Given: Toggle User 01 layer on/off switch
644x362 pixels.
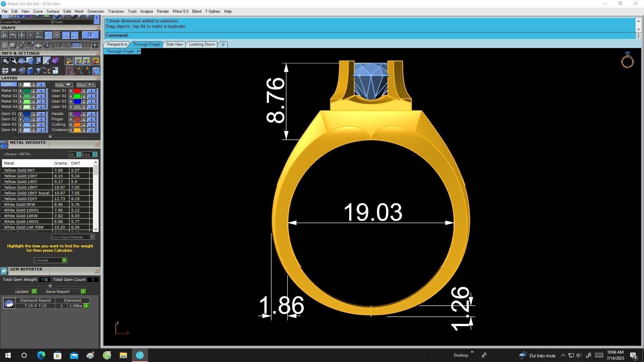Looking at the screenshot, I should 92,91.
